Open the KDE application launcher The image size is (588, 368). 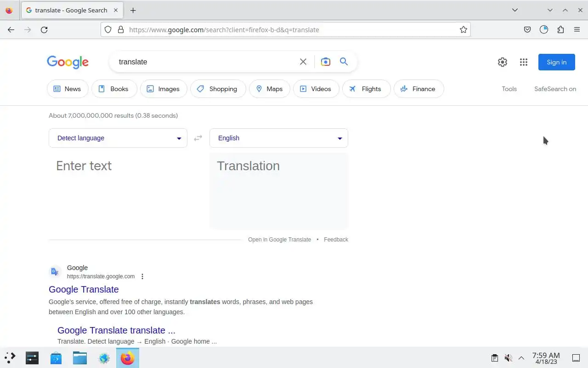tap(10, 358)
